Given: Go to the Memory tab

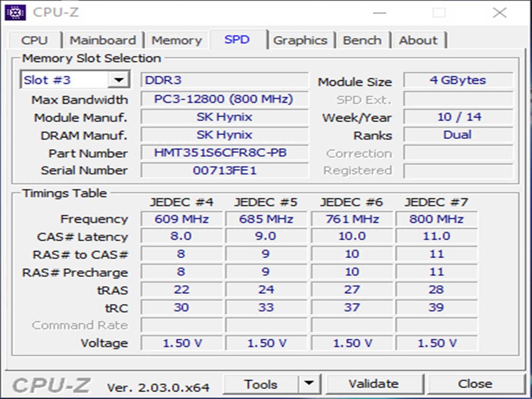Looking at the screenshot, I should pyautogui.click(x=177, y=40).
